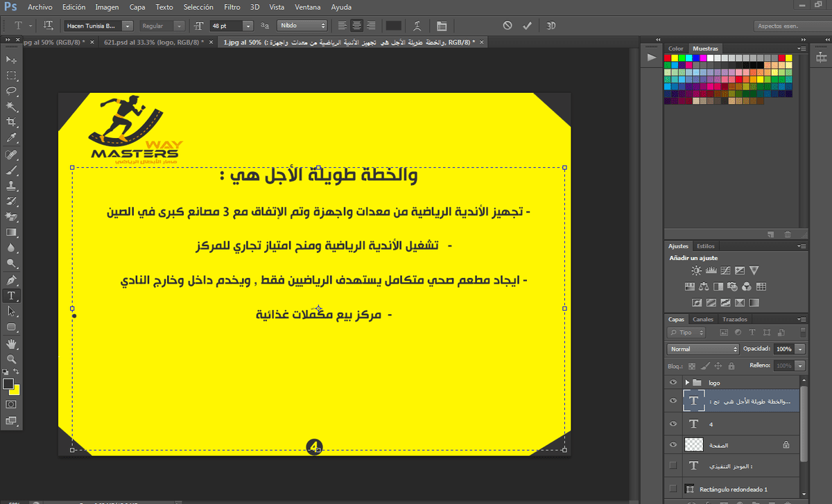The height and width of the screenshot is (504, 832).
Task: Center text in options bar
Action: tap(357, 26)
